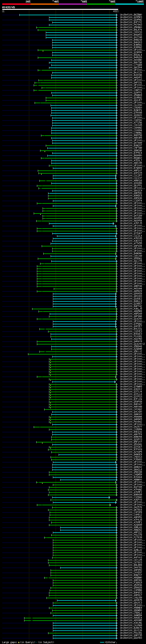Click hit label UniRef100_B4G6L4
The height and width of the screenshot is (644, 146).
(131, 55)
